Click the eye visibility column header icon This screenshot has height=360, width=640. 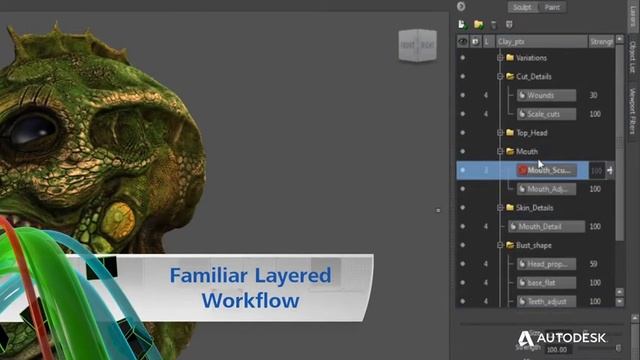click(x=462, y=41)
